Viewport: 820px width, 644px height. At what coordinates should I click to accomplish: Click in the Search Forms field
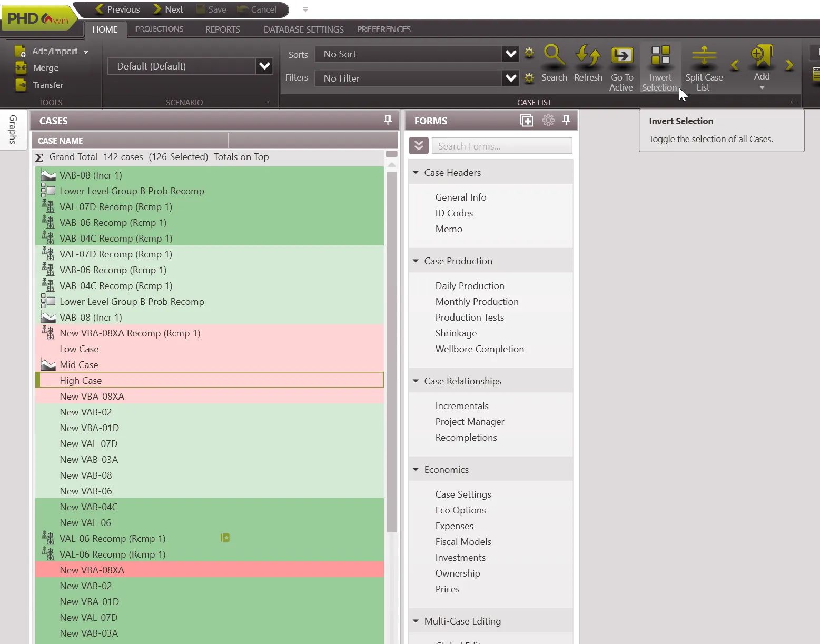click(x=501, y=146)
